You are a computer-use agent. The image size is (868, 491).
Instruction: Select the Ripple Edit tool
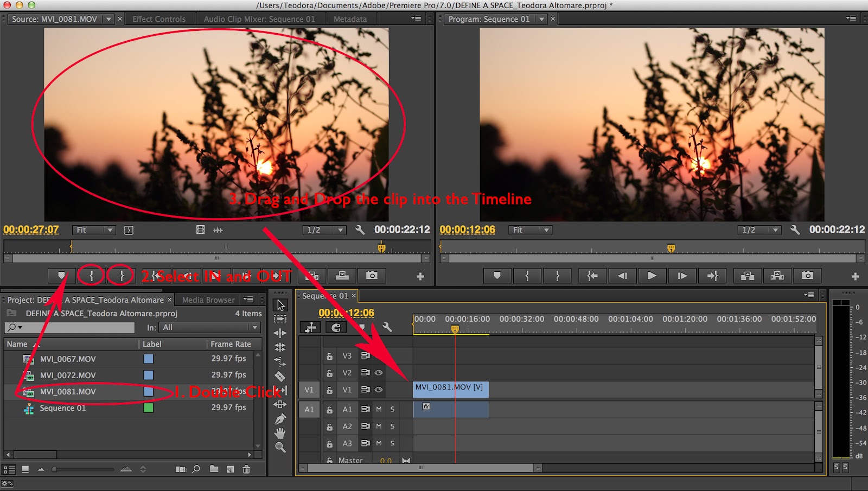280,333
